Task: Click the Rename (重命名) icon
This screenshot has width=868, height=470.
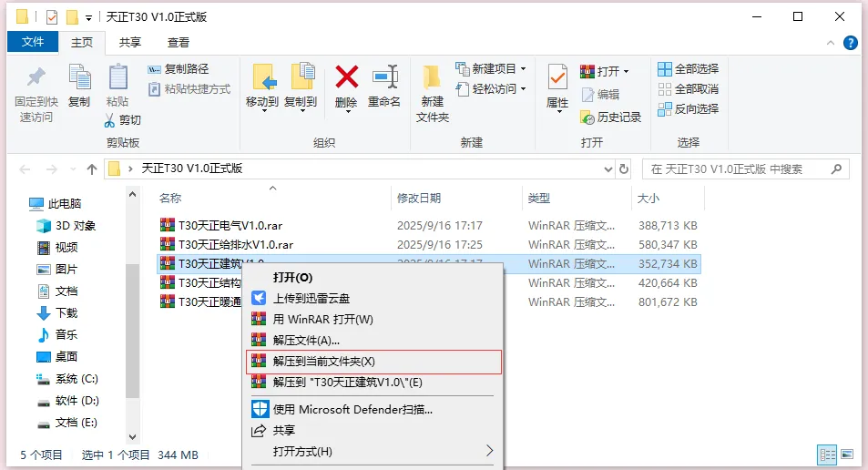Action: click(385, 77)
